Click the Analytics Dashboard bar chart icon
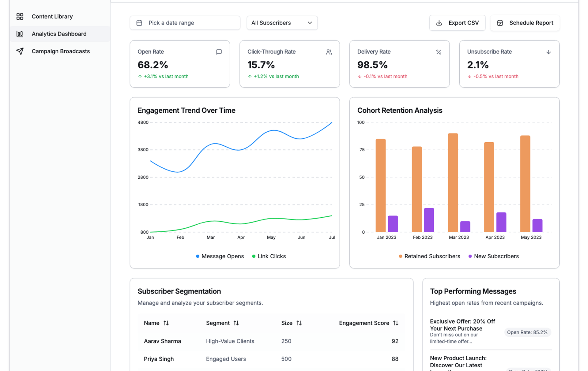 pyautogui.click(x=20, y=34)
